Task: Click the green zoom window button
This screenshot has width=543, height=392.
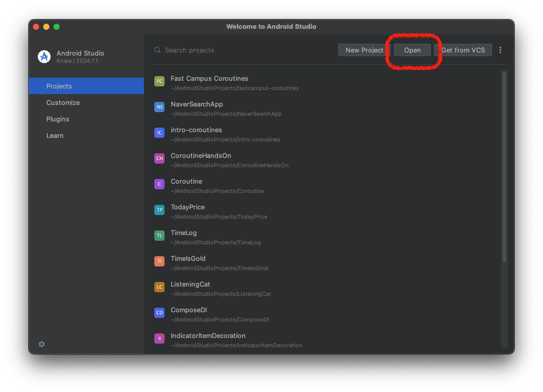Action: coord(57,27)
